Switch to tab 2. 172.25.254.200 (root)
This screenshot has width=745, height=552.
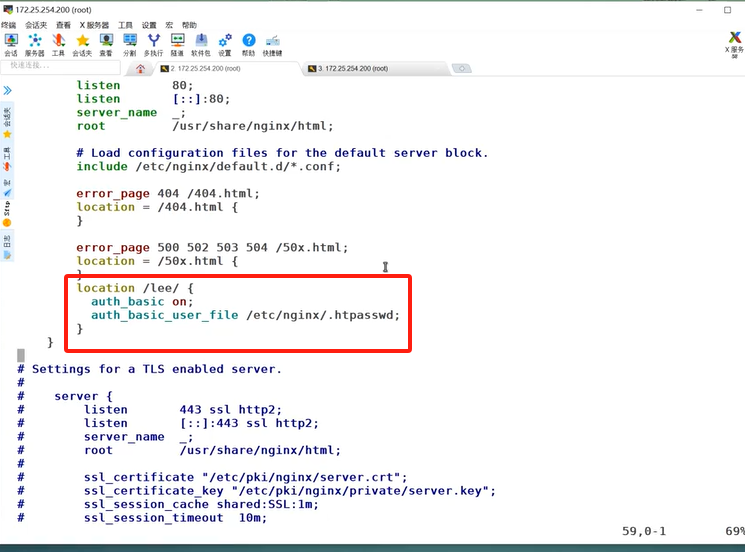[x=226, y=69]
